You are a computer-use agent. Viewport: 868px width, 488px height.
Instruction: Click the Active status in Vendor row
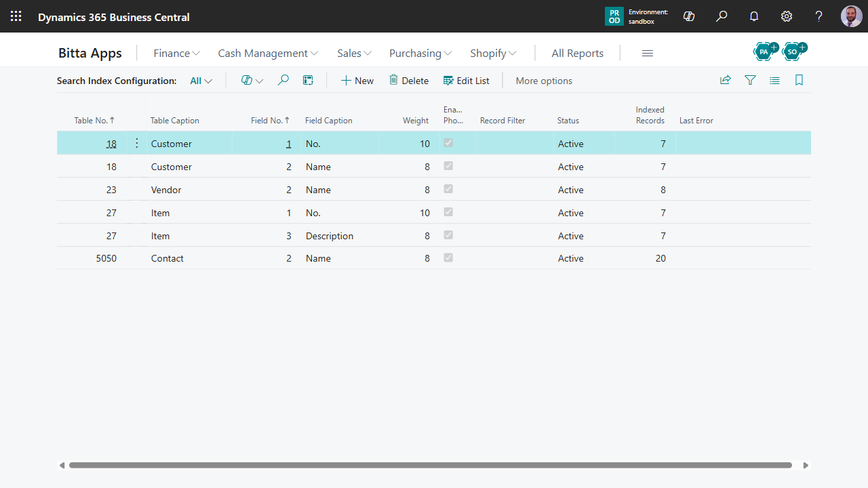(x=571, y=190)
